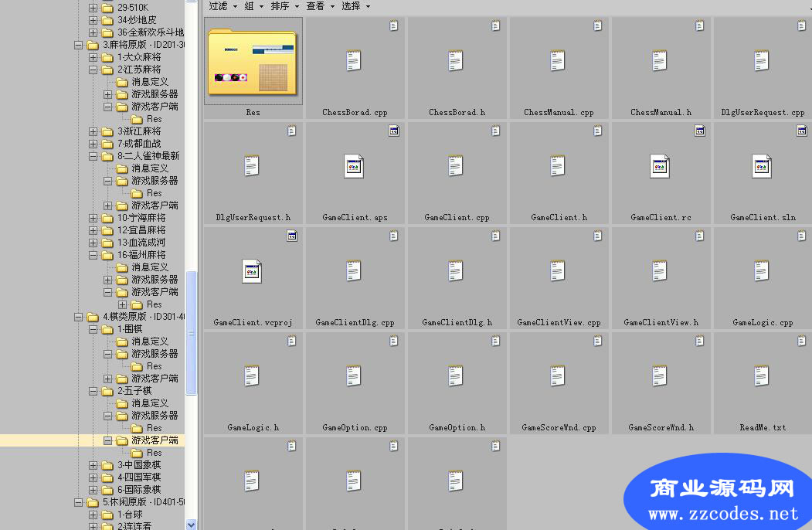Select the ChessBorad.h file icon

[455, 60]
